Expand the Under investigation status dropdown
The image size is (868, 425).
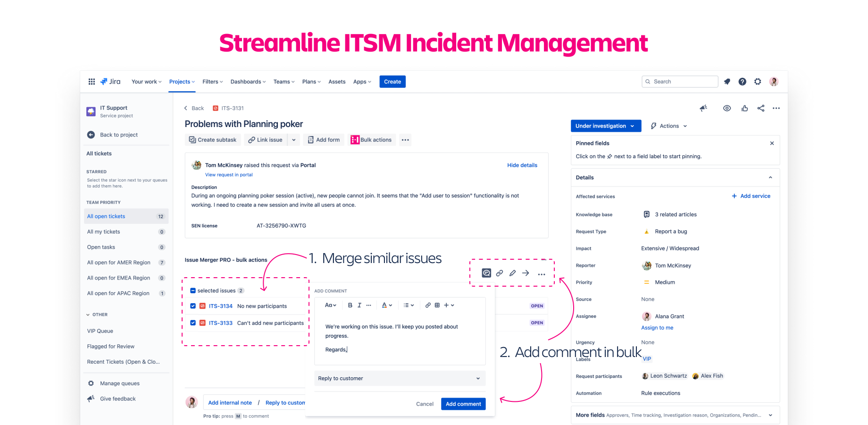[606, 126]
